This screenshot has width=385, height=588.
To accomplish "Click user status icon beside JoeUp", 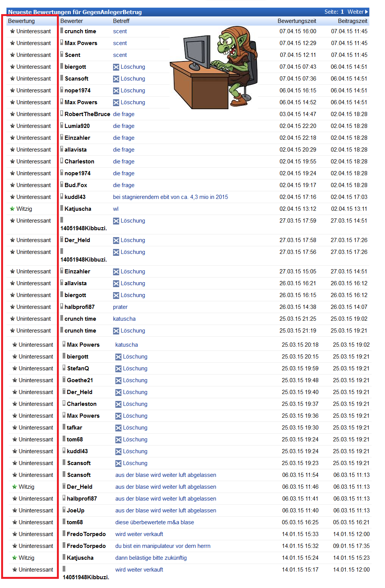I will 64,510.
